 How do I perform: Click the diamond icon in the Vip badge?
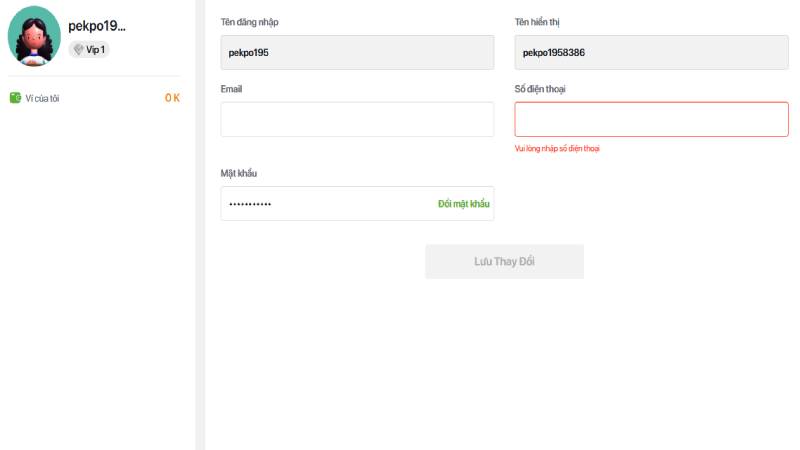coord(78,49)
